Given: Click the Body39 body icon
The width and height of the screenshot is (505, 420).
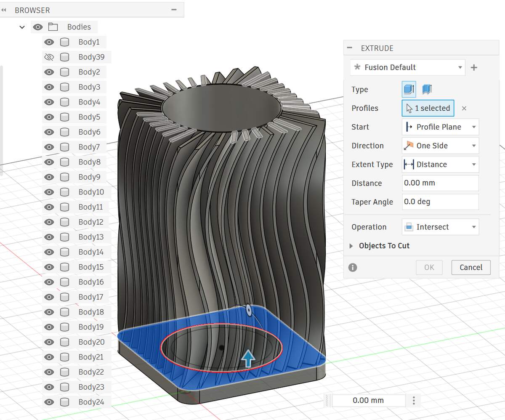Looking at the screenshot, I should [x=64, y=57].
